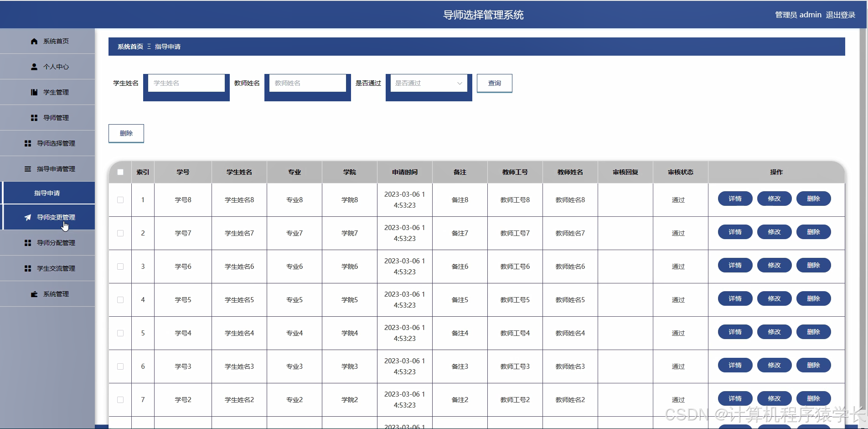This screenshot has height=429, width=868.
Task: Click 修改 for 学生姓名5 row
Action: (x=775, y=298)
